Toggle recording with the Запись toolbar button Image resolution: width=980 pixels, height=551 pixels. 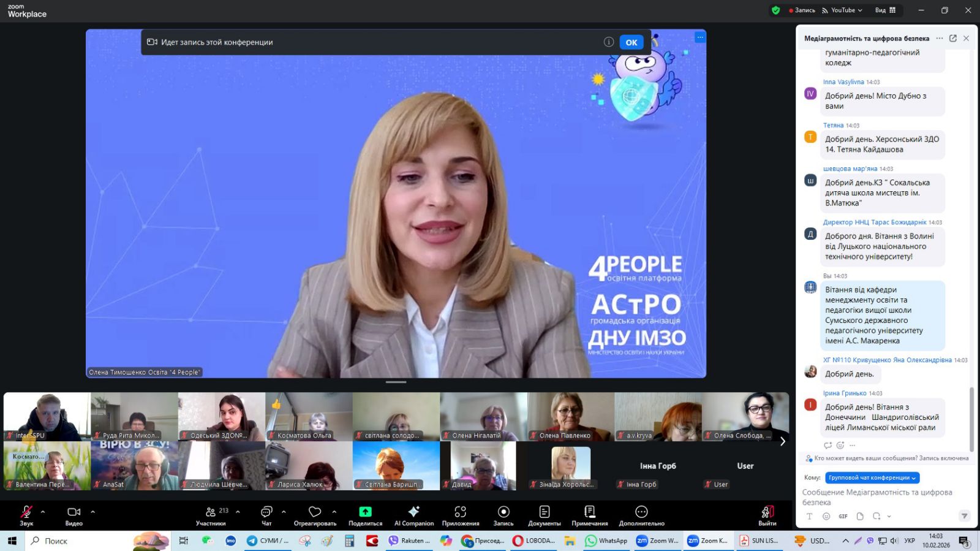coord(503,515)
